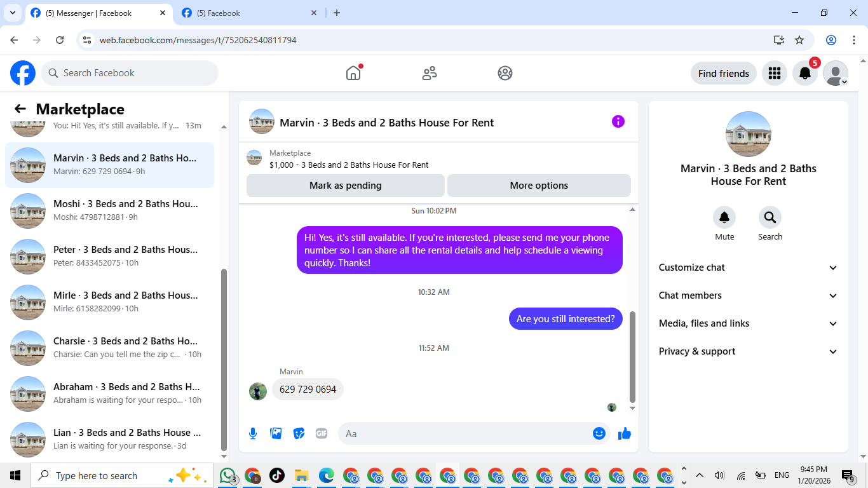Click the install app icon in address bar

[779, 40]
